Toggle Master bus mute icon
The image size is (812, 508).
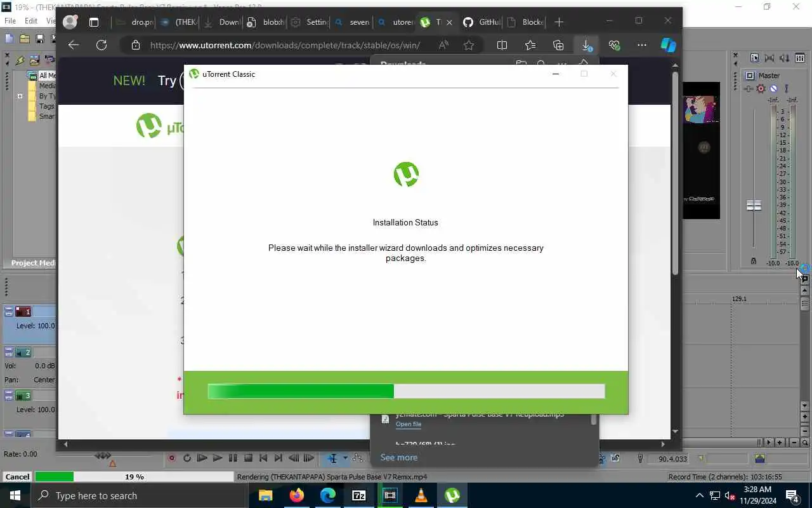tap(773, 89)
